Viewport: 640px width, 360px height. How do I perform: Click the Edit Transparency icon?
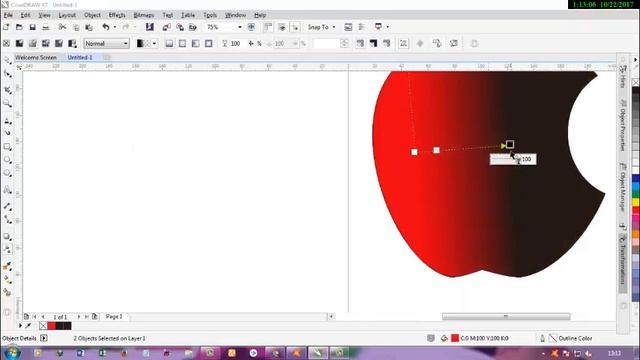click(x=454, y=43)
